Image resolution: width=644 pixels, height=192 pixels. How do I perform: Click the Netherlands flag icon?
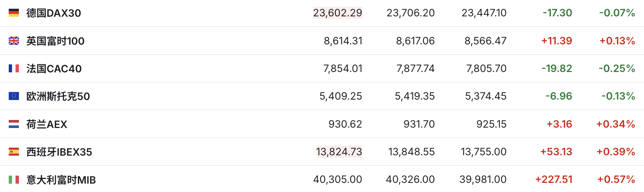point(14,124)
